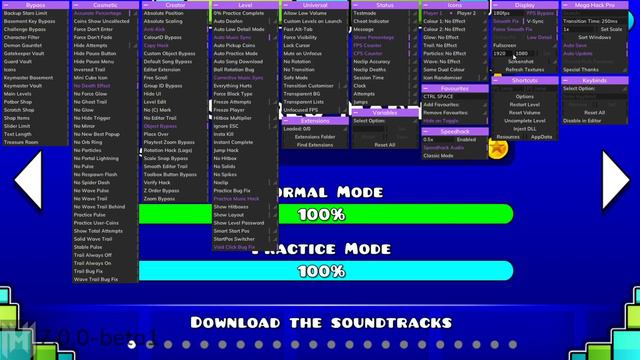Screen dimensions: 640x360
Task: Open options triangle next to Transition Customiser
Action: point(344,86)
